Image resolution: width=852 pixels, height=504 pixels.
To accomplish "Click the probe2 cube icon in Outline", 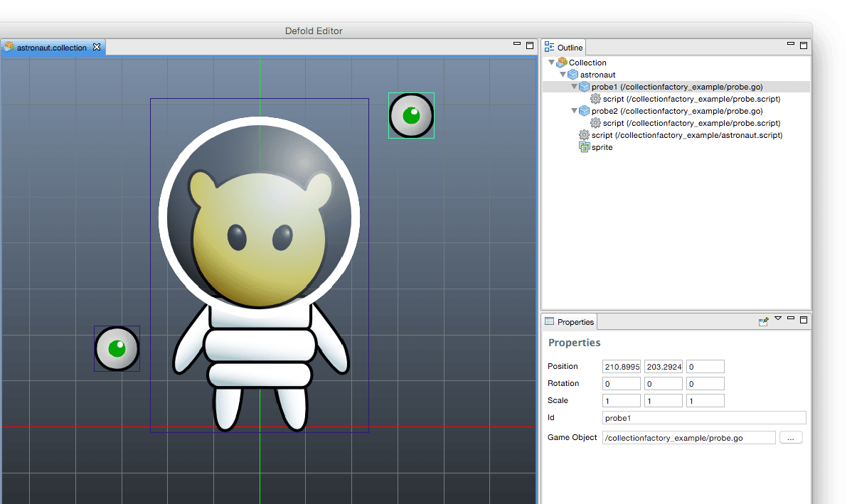I will [584, 111].
